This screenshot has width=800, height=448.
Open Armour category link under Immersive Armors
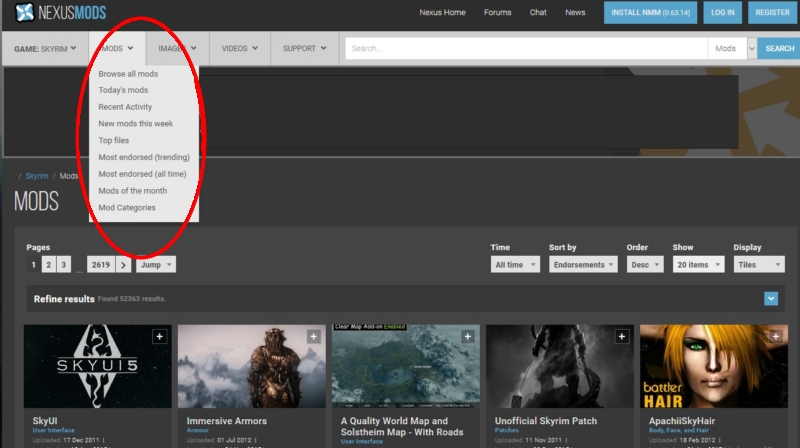(197, 431)
